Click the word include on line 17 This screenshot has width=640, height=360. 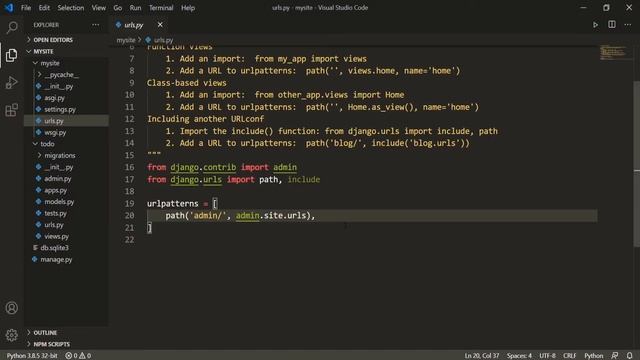[304, 179]
